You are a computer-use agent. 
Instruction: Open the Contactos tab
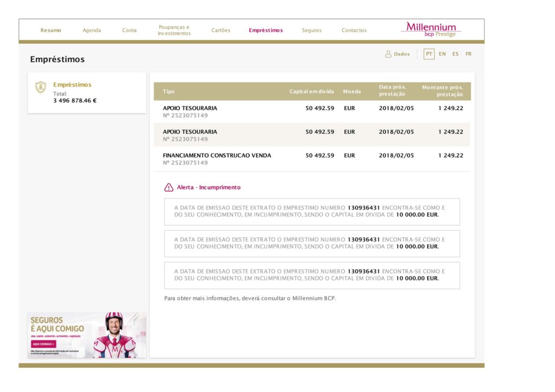tap(353, 30)
